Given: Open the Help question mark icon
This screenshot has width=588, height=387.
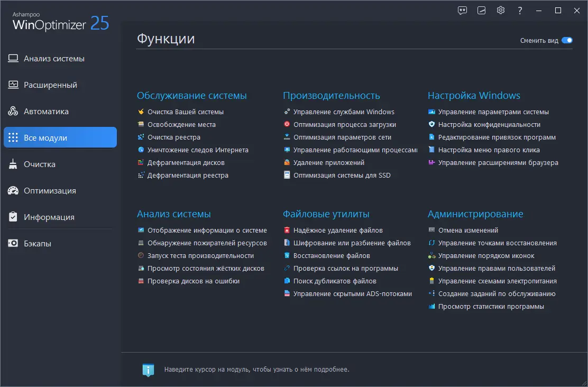Looking at the screenshot, I should (x=520, y=10).
